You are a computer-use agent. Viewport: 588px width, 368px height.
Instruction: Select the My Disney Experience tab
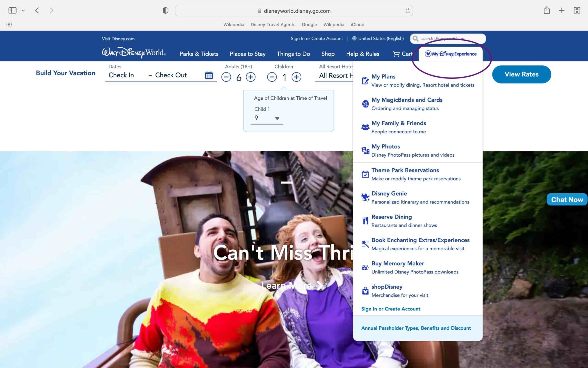click(x=451, y=54)
